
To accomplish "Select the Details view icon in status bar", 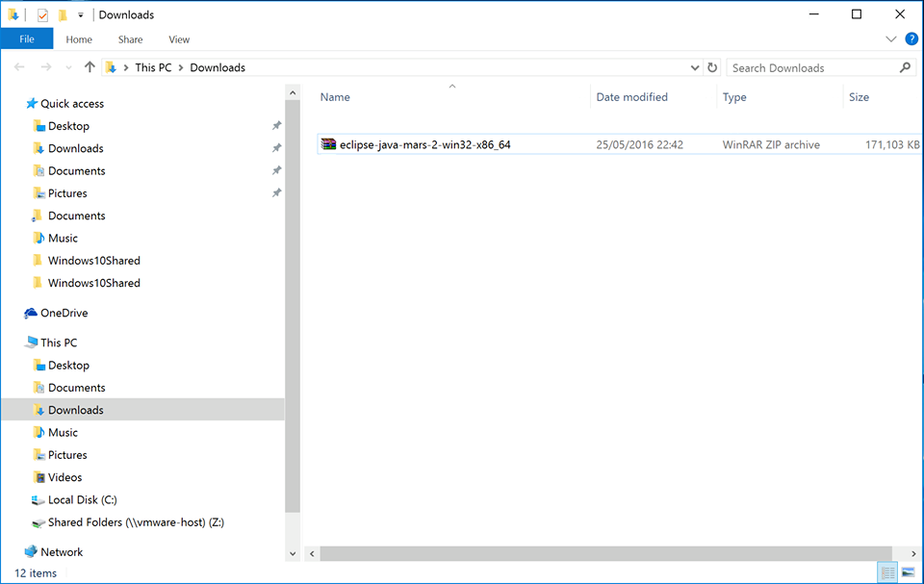I will [x=889, y=572].
